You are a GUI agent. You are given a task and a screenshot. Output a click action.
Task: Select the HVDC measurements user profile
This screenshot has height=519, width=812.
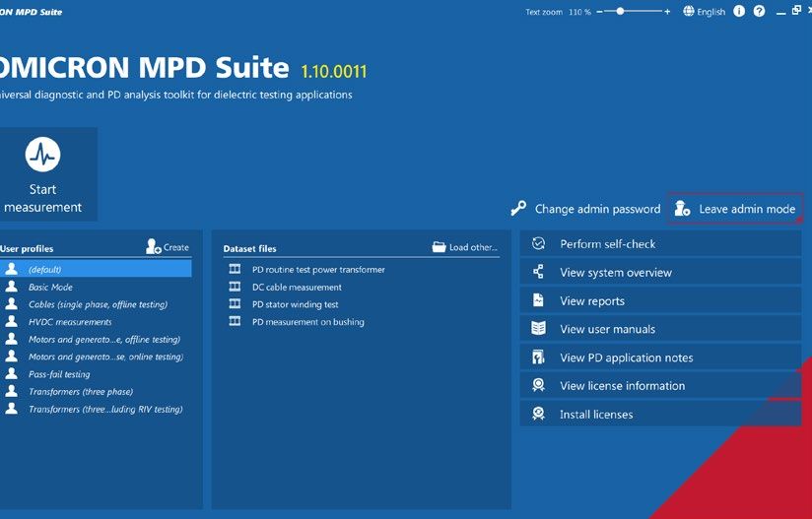70,322
